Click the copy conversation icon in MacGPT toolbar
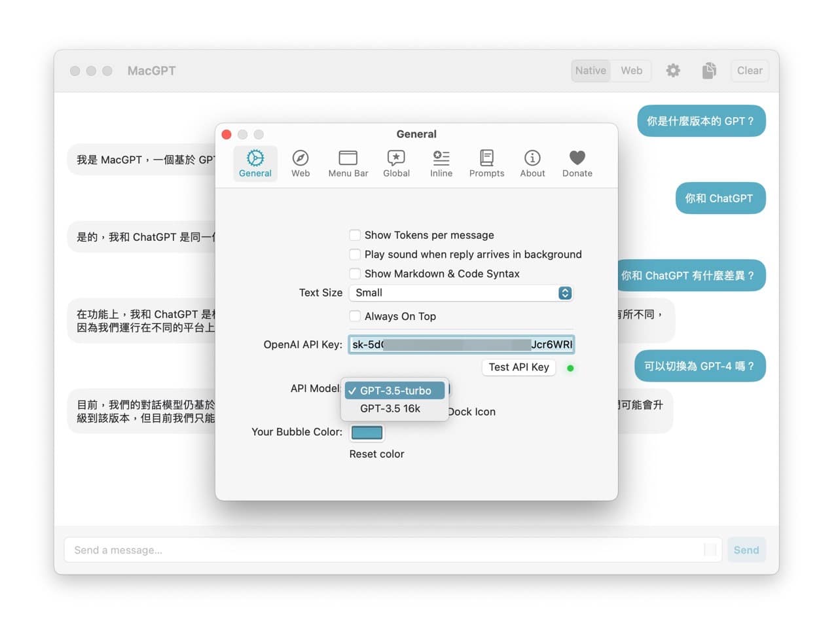 click(709, 71)
